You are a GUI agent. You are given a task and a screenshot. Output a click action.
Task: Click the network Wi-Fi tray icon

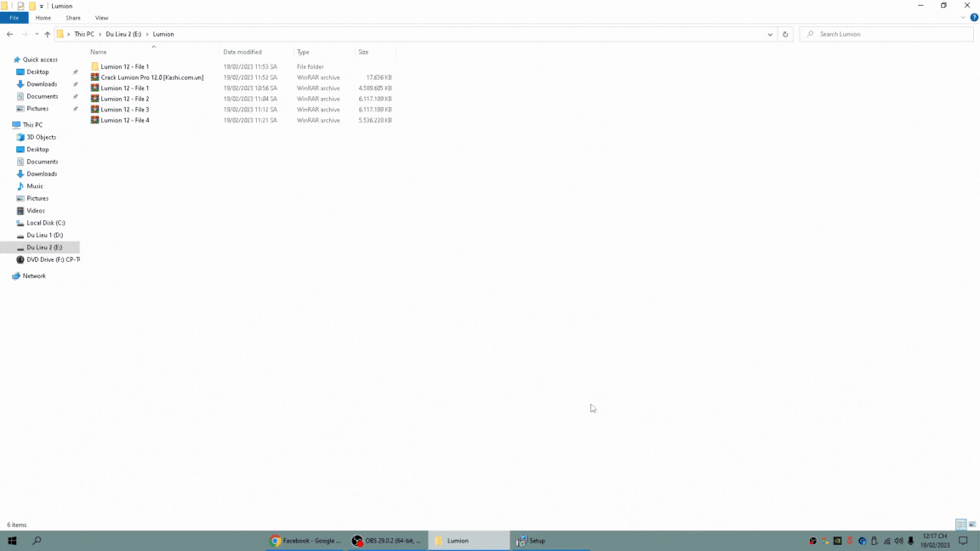[x=887, y=541]
